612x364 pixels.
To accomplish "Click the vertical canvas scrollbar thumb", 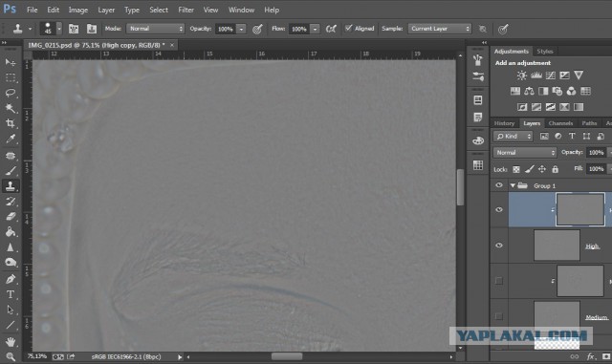I will (461, 187).
